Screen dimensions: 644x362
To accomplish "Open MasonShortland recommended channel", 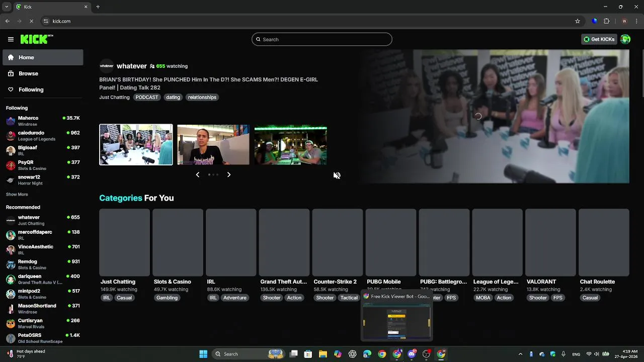I will coord(43,309).
